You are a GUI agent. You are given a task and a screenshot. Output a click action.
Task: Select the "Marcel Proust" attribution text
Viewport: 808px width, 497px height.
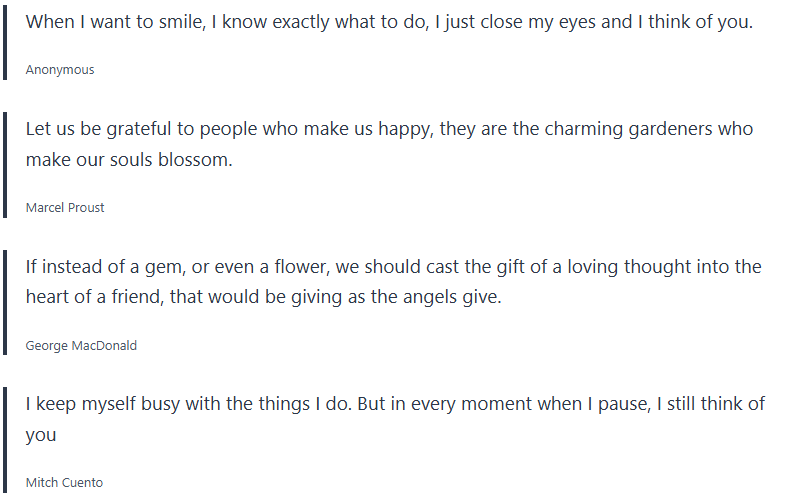click(65, 208)
